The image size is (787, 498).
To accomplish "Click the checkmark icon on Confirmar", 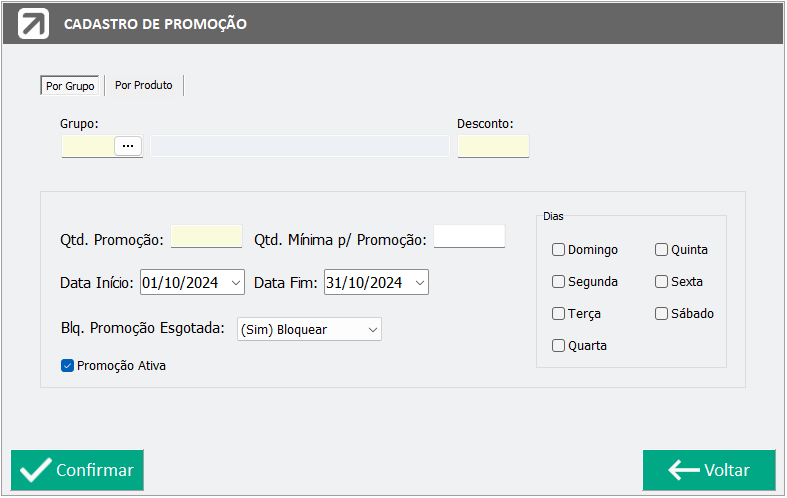I will [35, 470].
